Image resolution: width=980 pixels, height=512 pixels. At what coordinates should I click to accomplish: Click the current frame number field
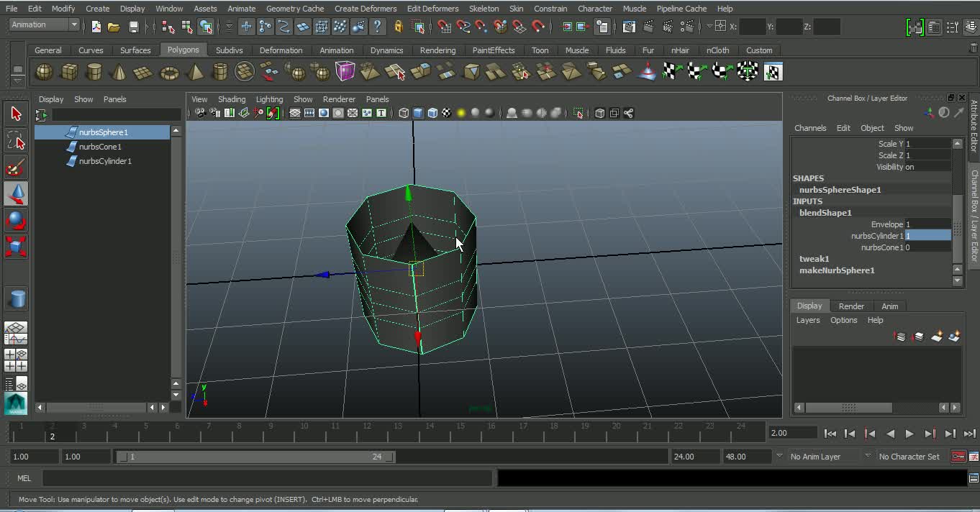click(x=792, y=433)
